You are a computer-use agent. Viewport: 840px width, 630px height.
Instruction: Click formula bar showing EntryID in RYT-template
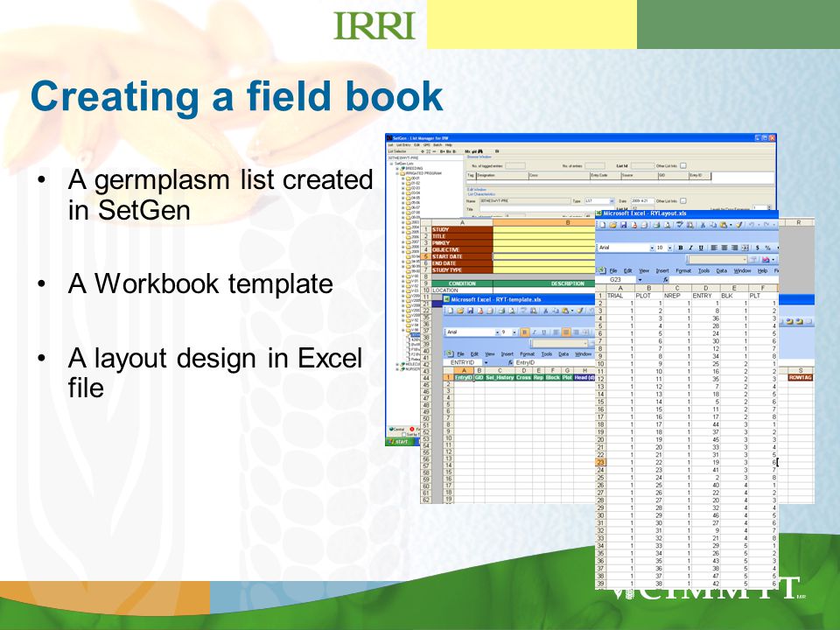pos(555,362)
